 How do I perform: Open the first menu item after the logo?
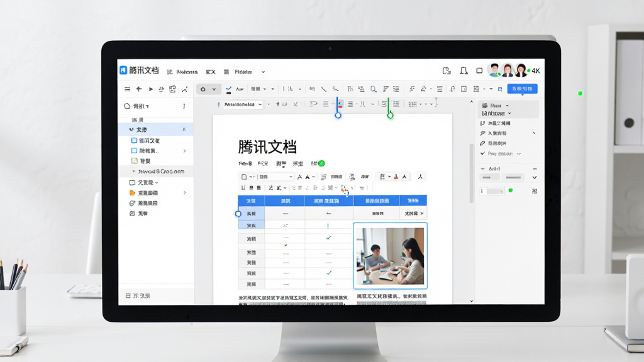point(182,72)
